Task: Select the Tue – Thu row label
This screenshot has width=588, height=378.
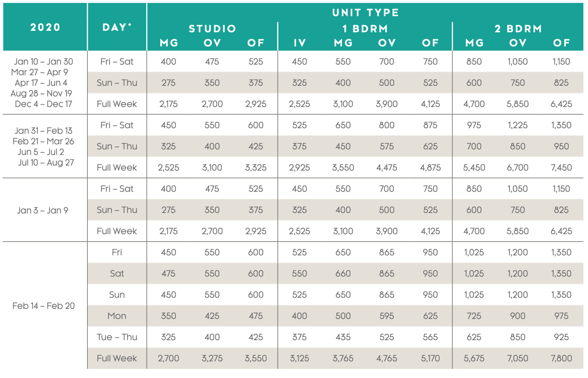Action: click(116, 337)
